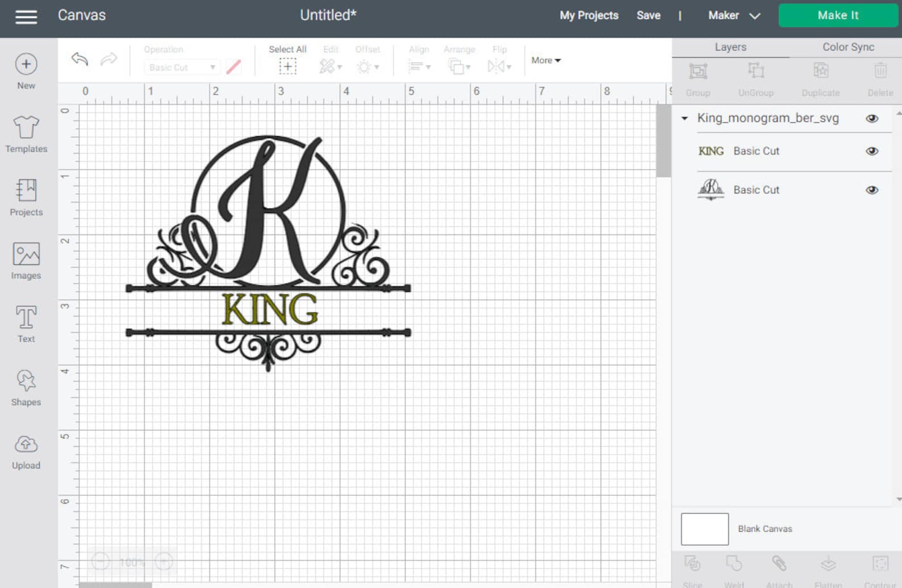Click the Canvas header label

pos(82,15)
